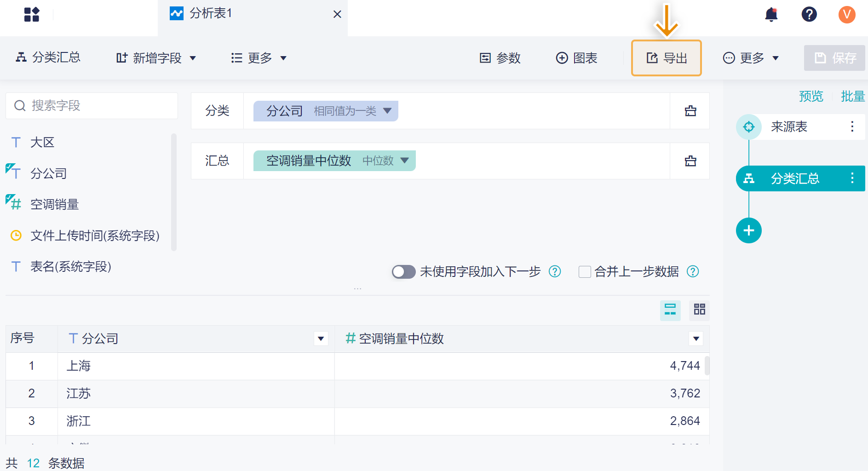The image size is (868, 471).
Task: Open the notifications bell
Action: (771, 14)
